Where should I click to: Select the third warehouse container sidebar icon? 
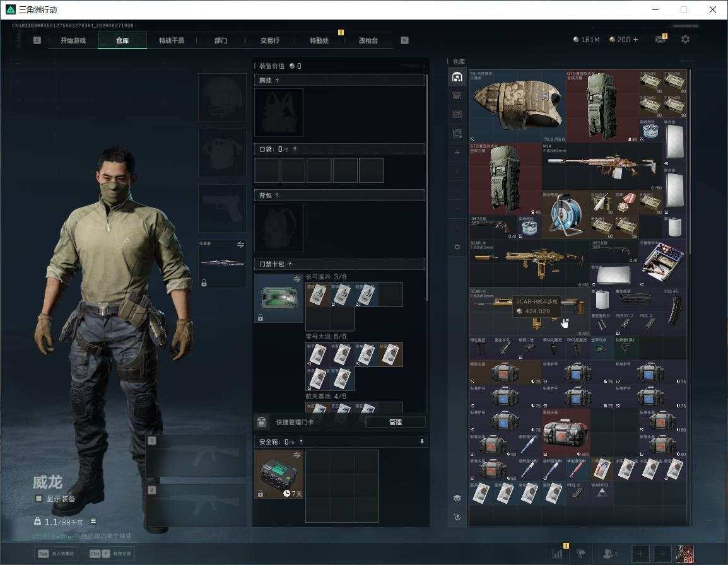coord(457,114)
